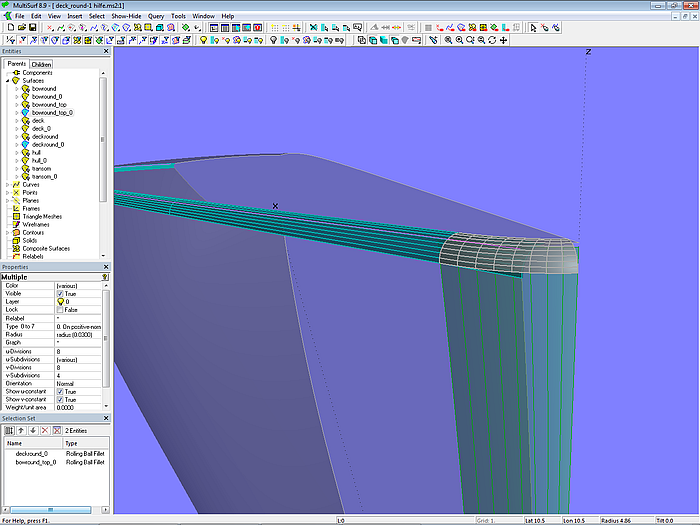Click the first magnifier zoom icon
This screenshot has height=525, width=700.
click(447, 40)
